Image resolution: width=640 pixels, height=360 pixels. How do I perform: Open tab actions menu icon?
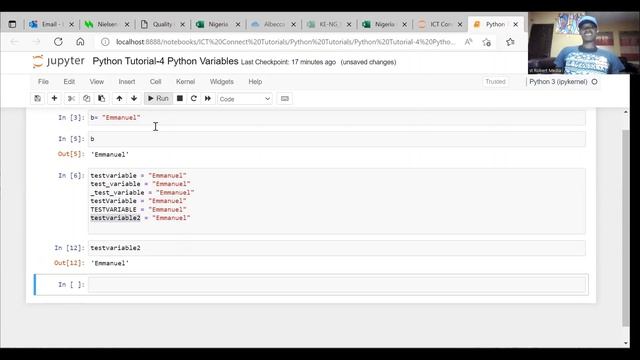click(x=12, y=24)
